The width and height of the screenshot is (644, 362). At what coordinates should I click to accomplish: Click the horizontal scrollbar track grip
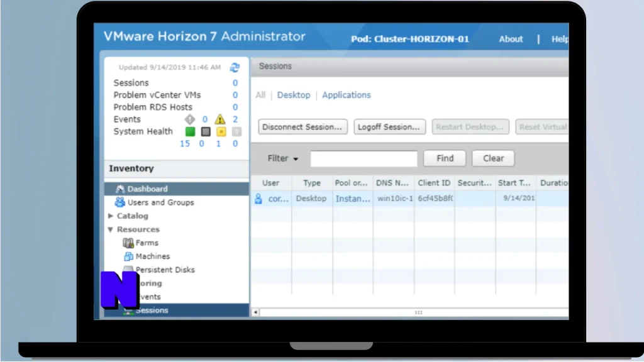418,312
